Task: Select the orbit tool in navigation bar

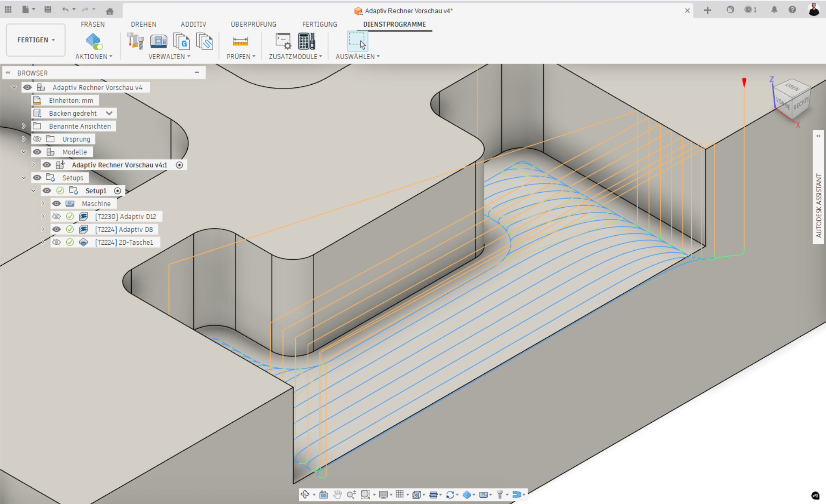Action: tap(305, 495)
